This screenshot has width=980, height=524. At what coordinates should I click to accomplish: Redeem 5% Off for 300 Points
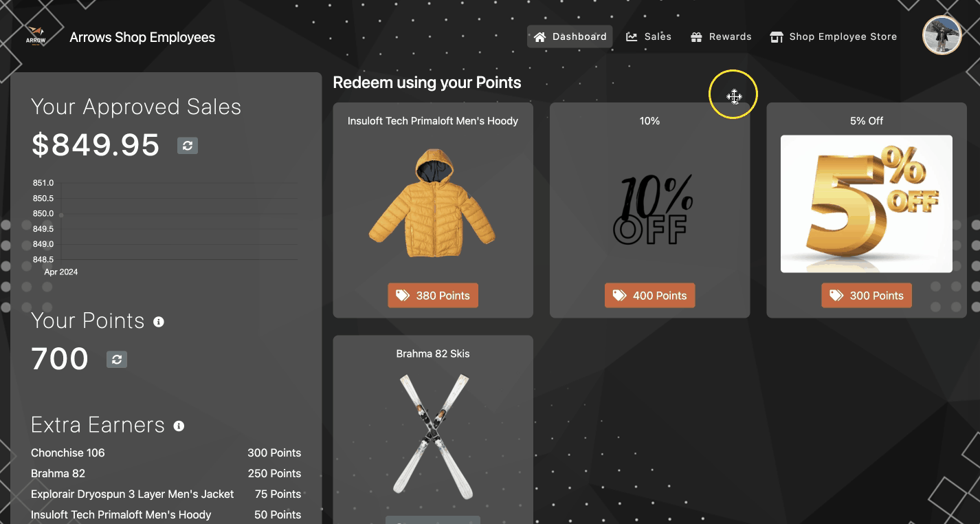[x=867, y=296]
